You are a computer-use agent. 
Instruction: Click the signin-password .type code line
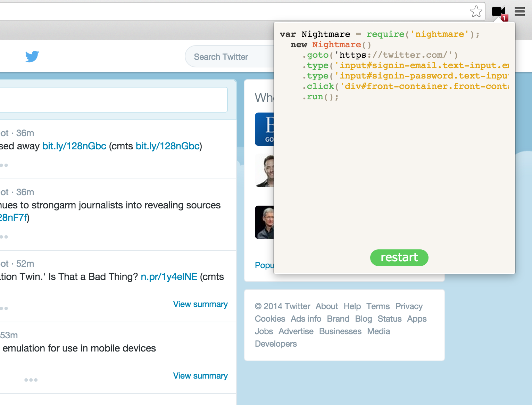406,76
